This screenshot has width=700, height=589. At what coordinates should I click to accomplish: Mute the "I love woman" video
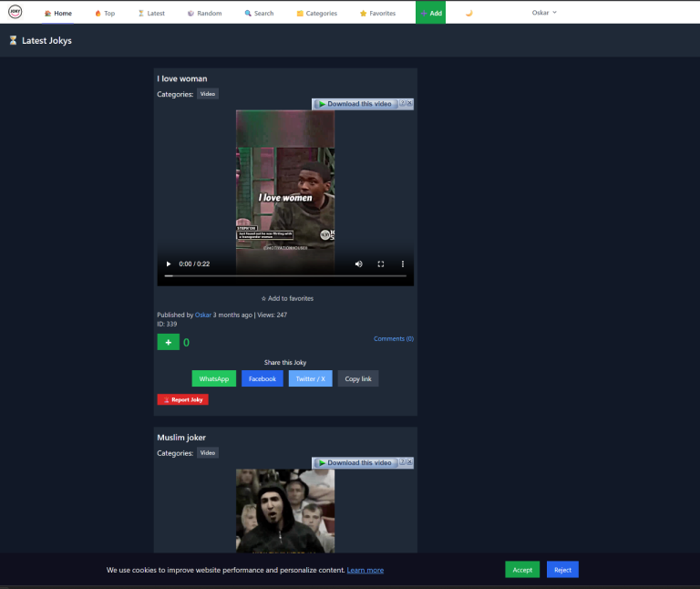point(358,263)
